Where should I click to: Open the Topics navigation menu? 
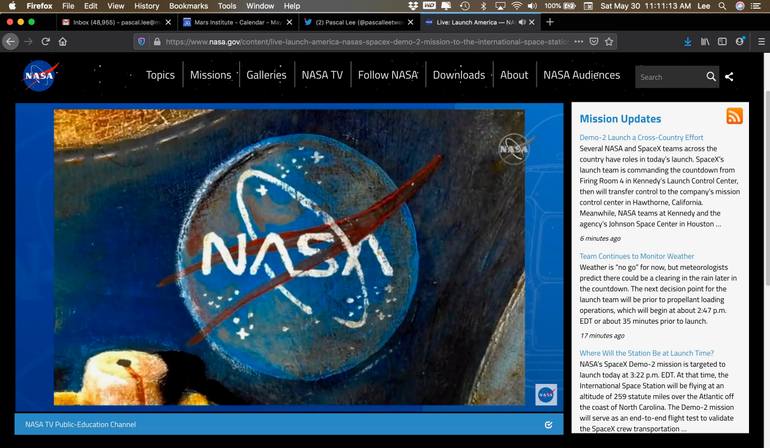[160, 75]
